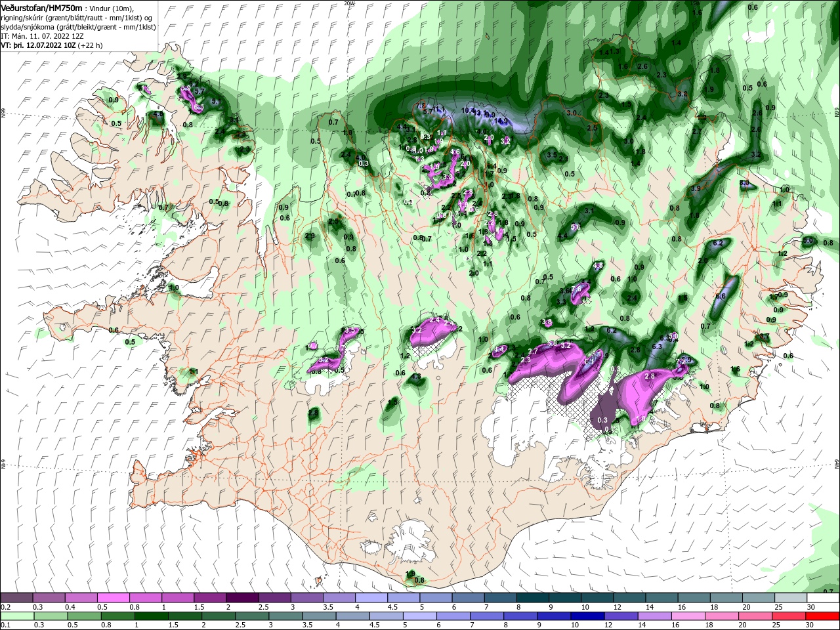Screen dimensions: 840x630
Task: Pick the violet 12 swatch, lower legend row
Action: [x=619, y=616]
